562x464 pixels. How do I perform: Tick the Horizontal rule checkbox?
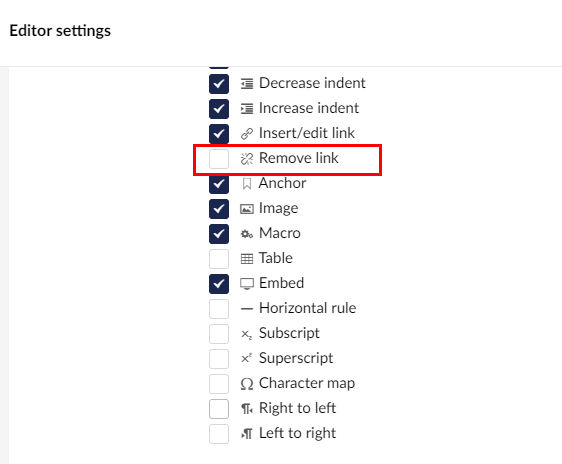[219, 309]
